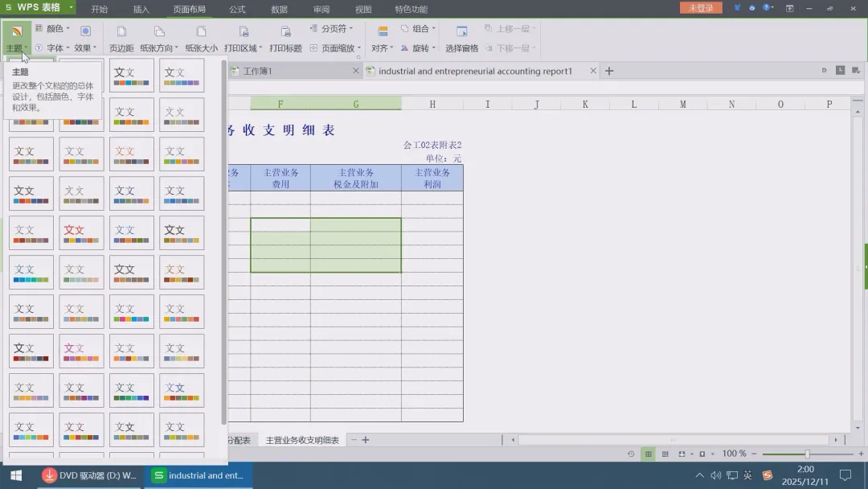This screenshot has width=868, height=489.
Task: Click the 页边距 margins icon
Action: click(121, 32)
